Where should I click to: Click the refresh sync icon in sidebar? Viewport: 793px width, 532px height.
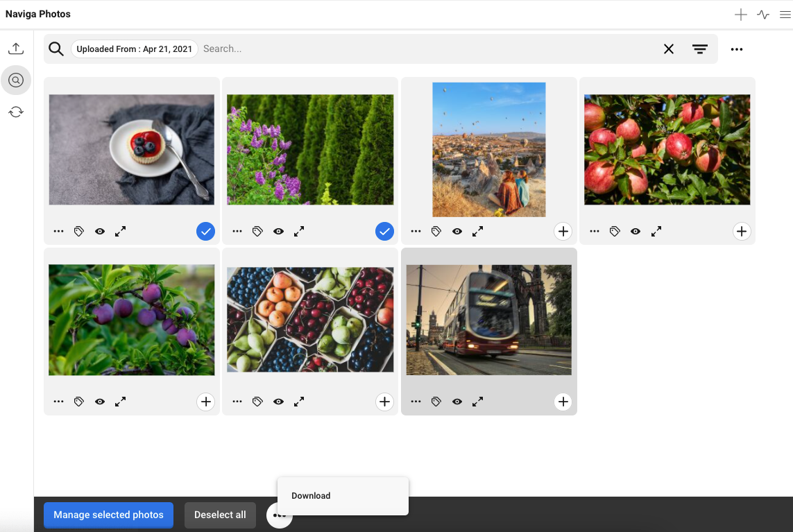click(x=16, y=112)
